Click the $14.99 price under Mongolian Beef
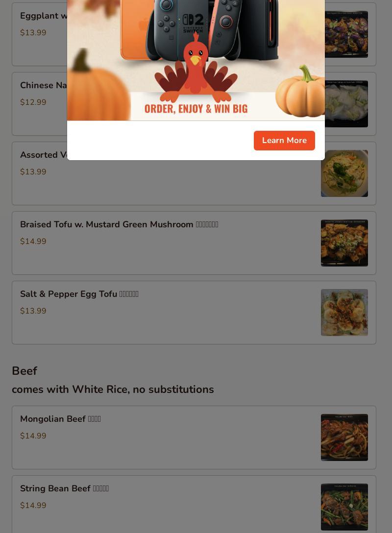Image resolution: width=392 pixels, height=533 pixels. (x=33, y=436)
